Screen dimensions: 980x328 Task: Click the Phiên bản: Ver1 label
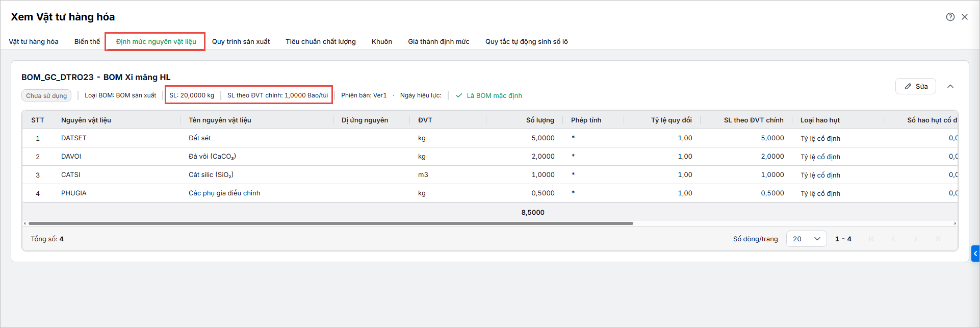364,95
